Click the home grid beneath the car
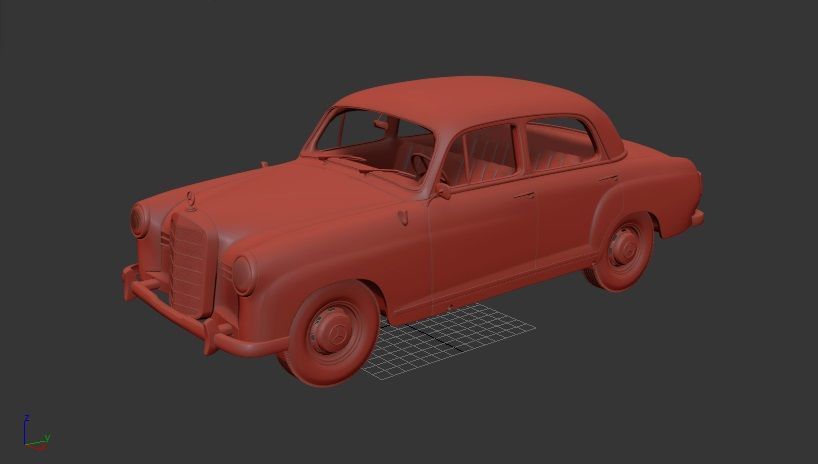Screen dimensions: 818x464 pos(449,342)
